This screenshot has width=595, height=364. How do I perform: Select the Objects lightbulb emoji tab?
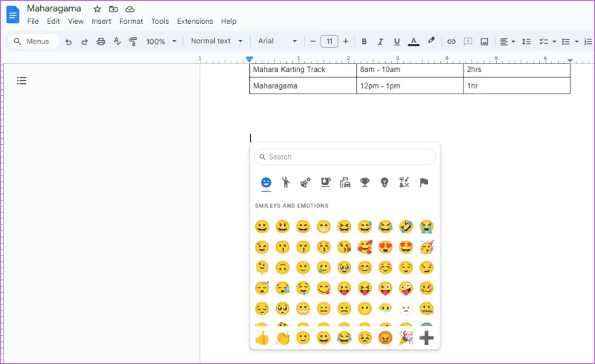click(385, 183)
